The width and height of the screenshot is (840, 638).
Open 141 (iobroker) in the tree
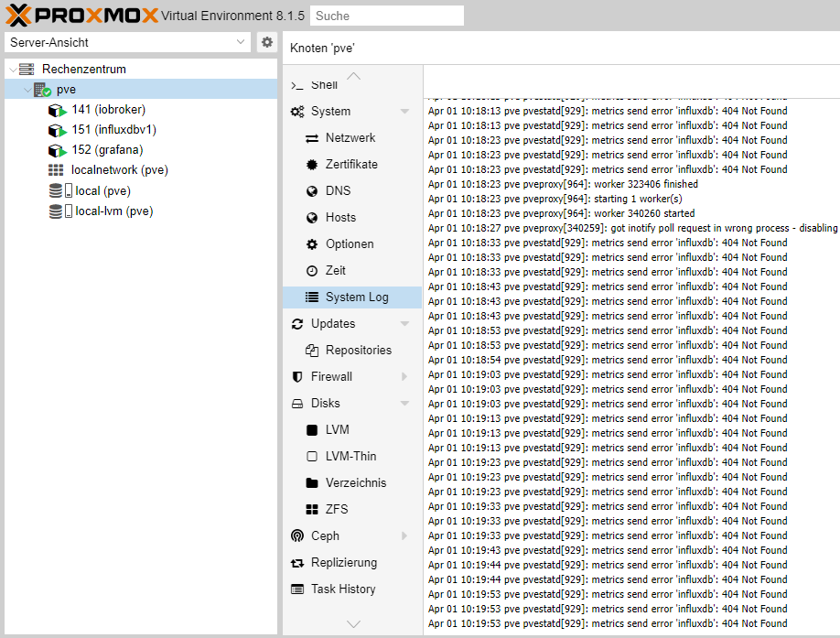(x=108, y=109)
